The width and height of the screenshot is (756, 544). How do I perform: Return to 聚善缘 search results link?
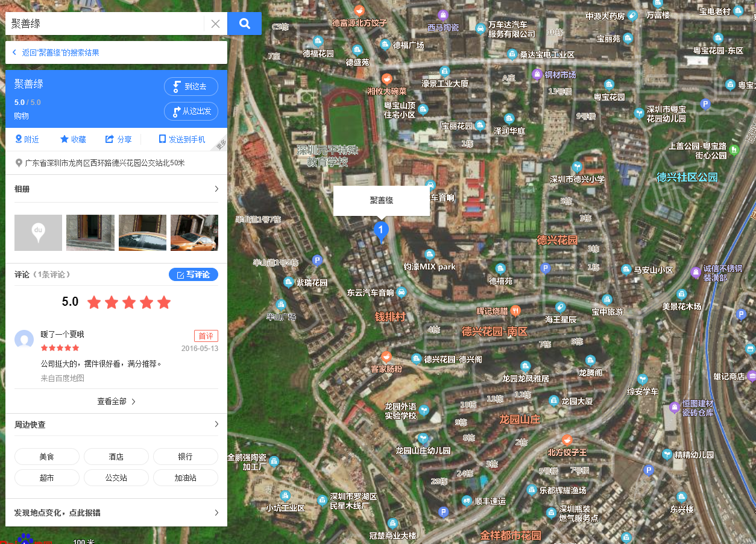pos(60,52)
